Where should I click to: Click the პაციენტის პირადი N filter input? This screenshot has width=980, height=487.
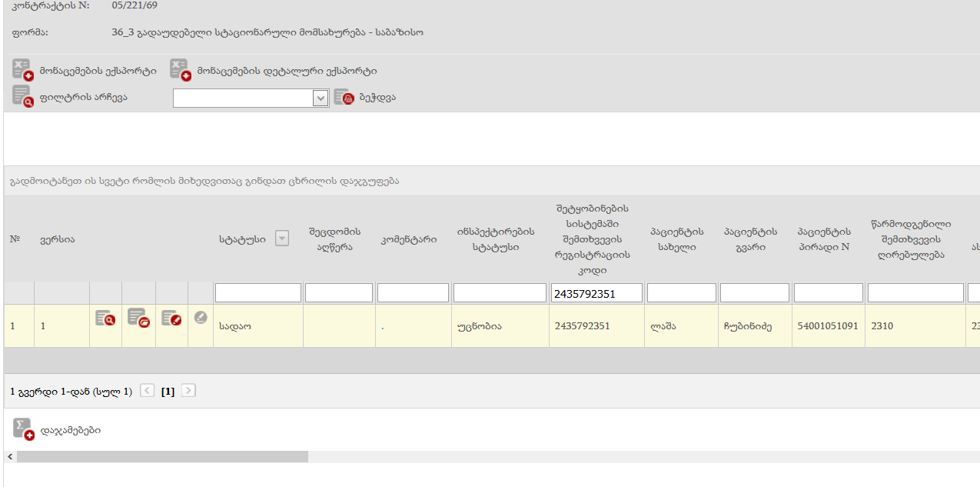coord(828,293)
